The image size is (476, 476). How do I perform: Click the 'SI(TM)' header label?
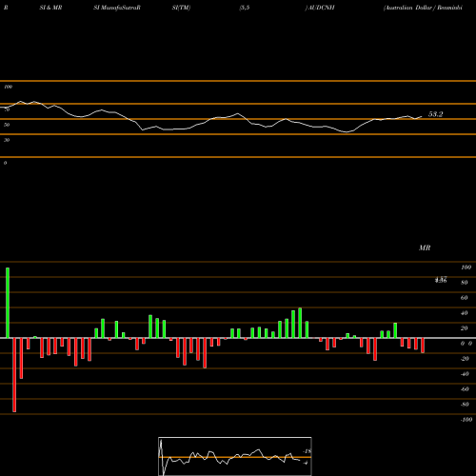[181, 8]
